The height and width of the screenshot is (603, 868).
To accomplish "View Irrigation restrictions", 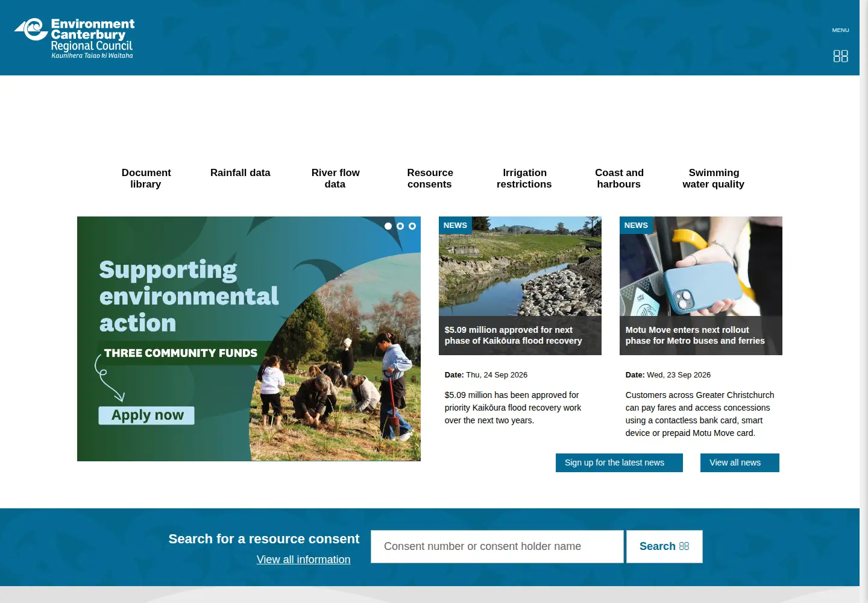I will pyautogui.click(x=524, y=178).
